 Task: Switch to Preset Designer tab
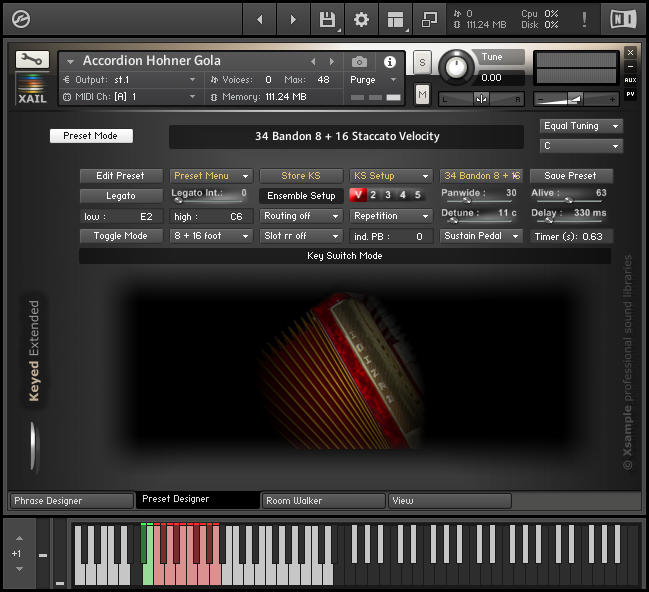(198, 500)
